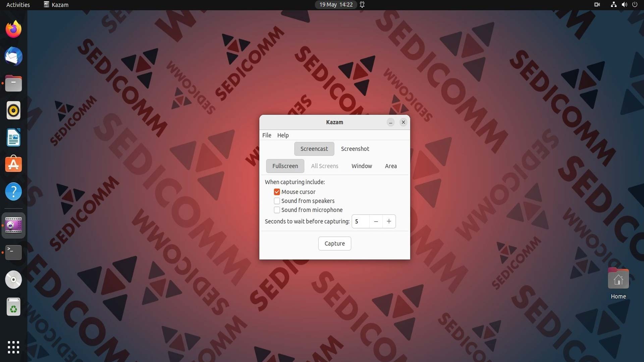Screen dimensions: 644x362
Task: Toggle Mouse cursor checkbox
Action: pos(277,192)
